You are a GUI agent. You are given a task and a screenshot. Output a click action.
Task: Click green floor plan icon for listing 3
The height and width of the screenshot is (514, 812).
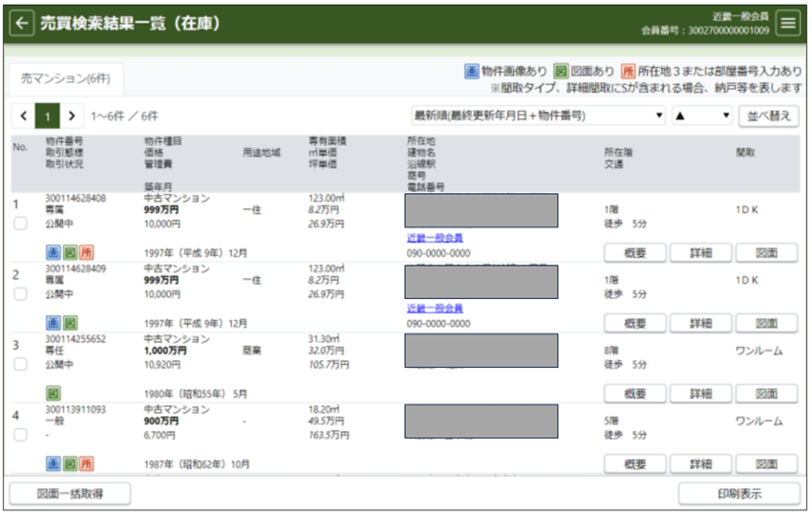pyautogui.click(x=53, y=393)
